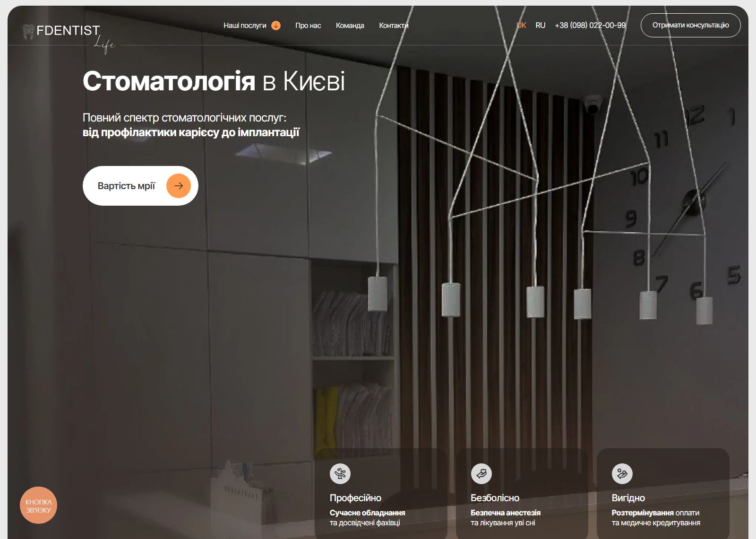Screen dimensions: 756x539
Task: Switch language to UK
Action: click(521, 26)
